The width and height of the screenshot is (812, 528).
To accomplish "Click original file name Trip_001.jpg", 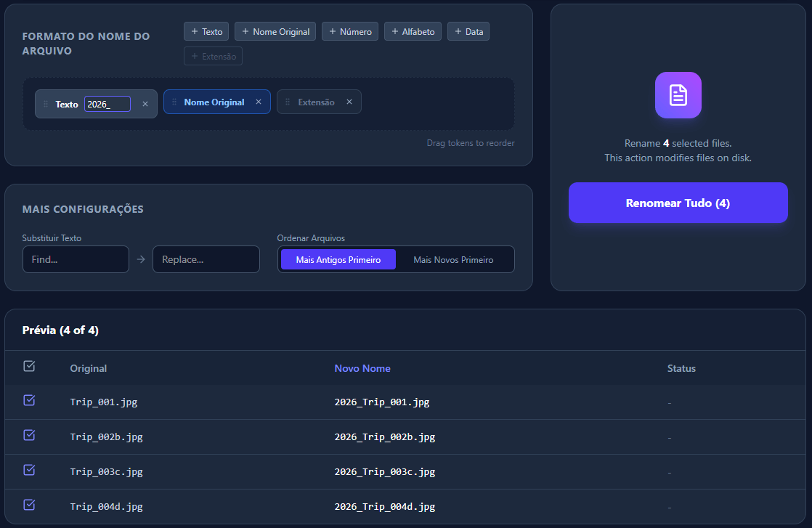I will pyautogui.click(x=104, y=402).
